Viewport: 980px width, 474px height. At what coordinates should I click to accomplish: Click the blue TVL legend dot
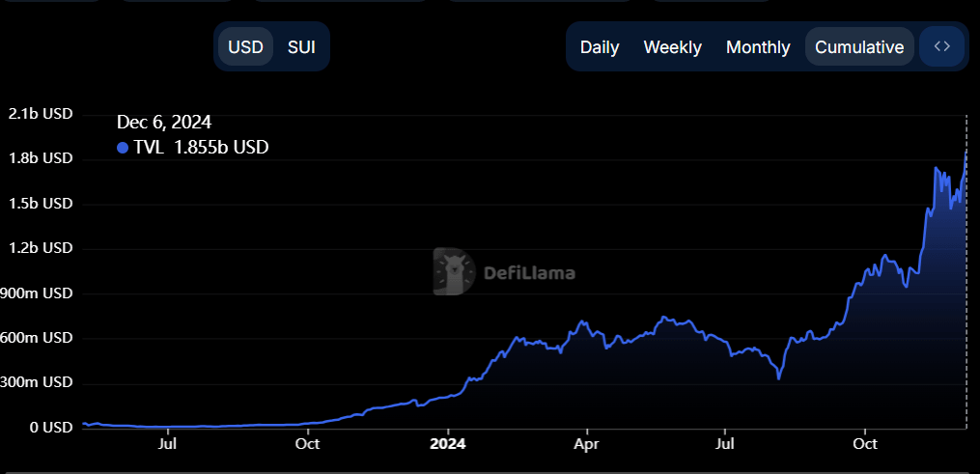(123, 148)
